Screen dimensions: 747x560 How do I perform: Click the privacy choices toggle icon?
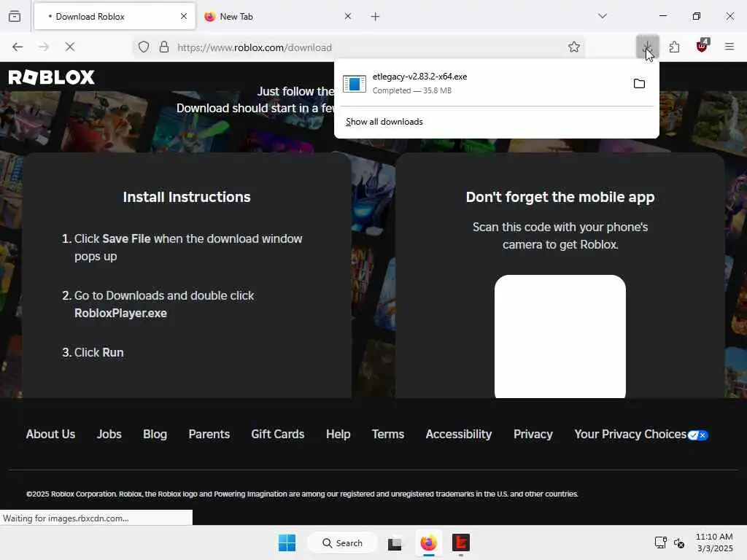(x=698, y=435)
